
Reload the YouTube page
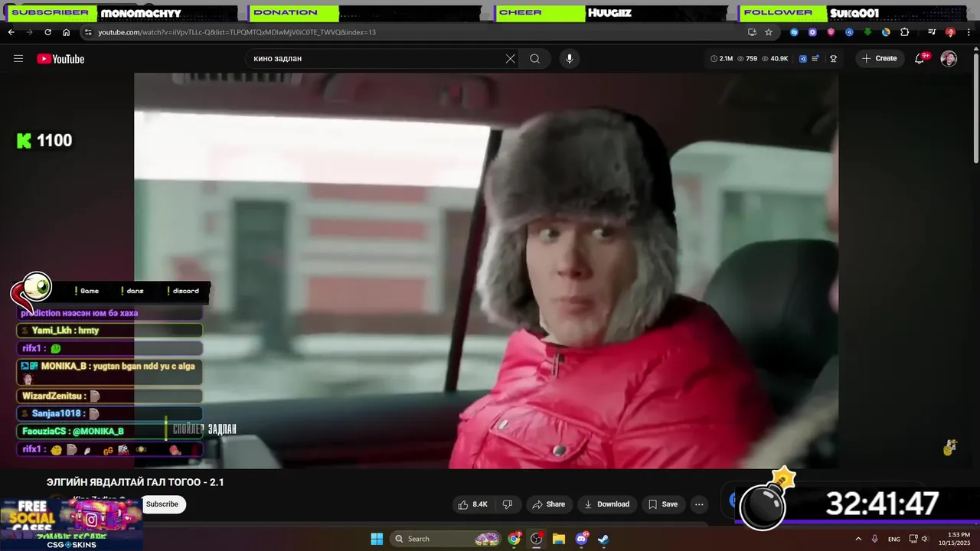click(x=47, y=32)
